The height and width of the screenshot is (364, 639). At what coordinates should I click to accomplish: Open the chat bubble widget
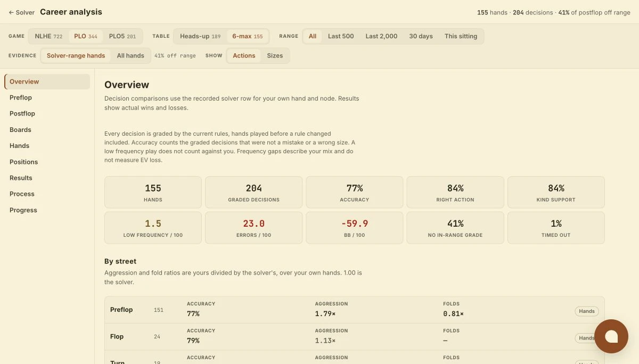tap(611, 336)
